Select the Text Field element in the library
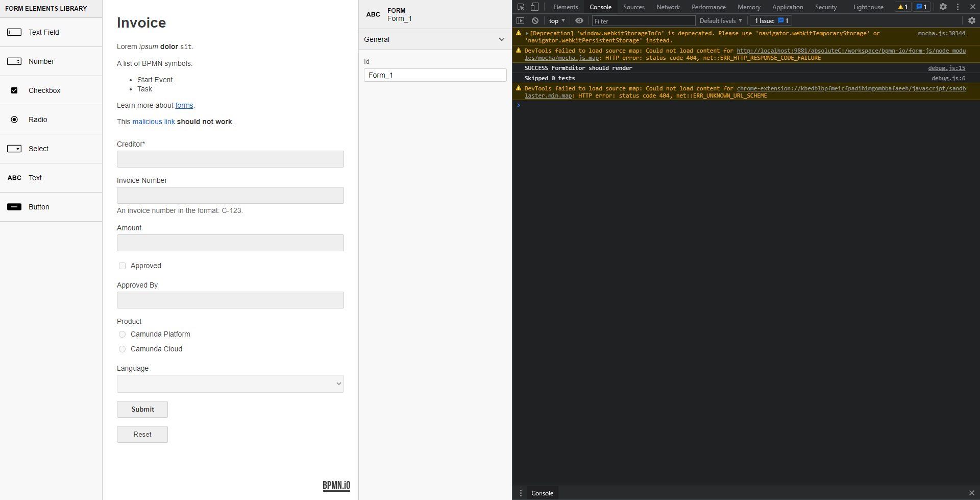The image size is (980, 500). click(x=14, y=32)
